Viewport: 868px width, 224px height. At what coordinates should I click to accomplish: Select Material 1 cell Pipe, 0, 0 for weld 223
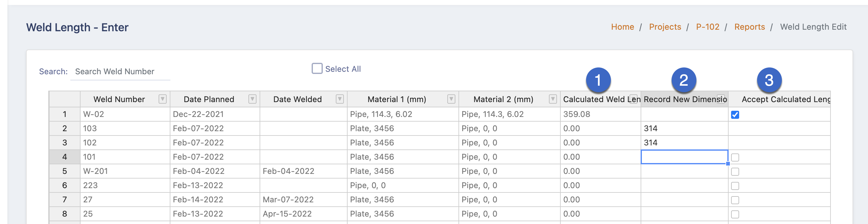point(403,185)
